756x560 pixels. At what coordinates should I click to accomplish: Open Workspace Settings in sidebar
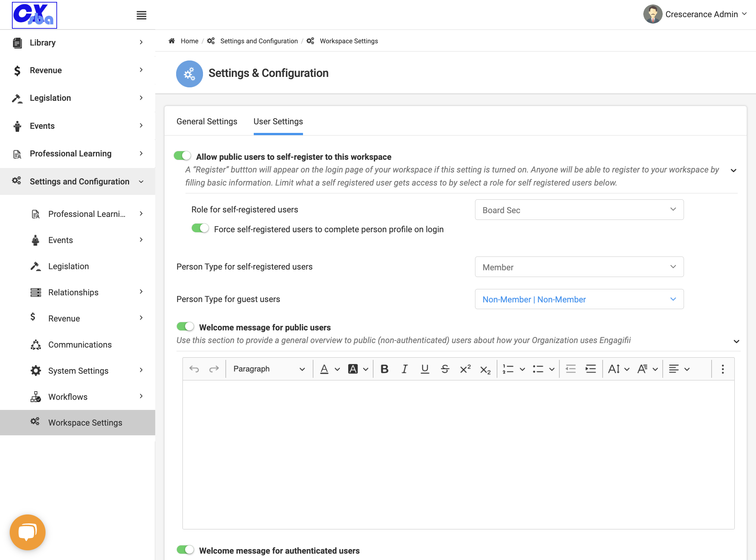[x=78, y=423]
